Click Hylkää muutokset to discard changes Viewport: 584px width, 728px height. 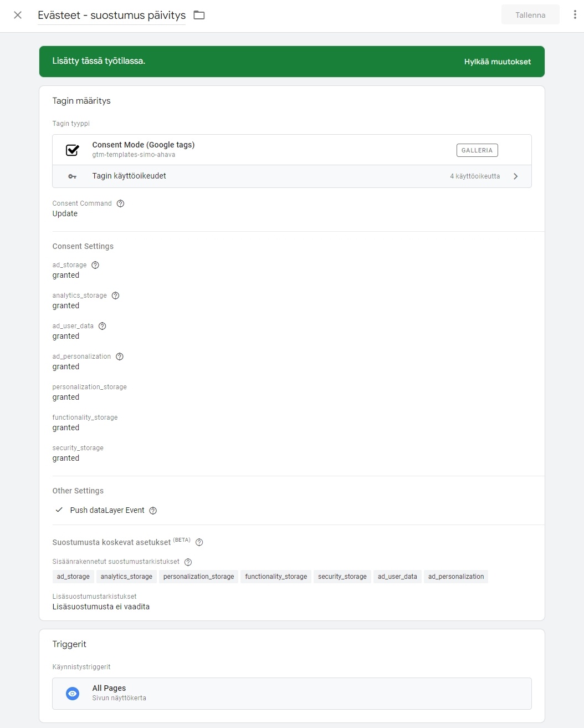[498, 62]
